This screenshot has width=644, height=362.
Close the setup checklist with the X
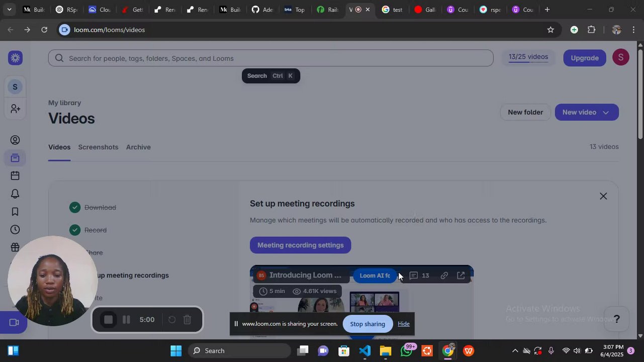[x=603, y=196]
